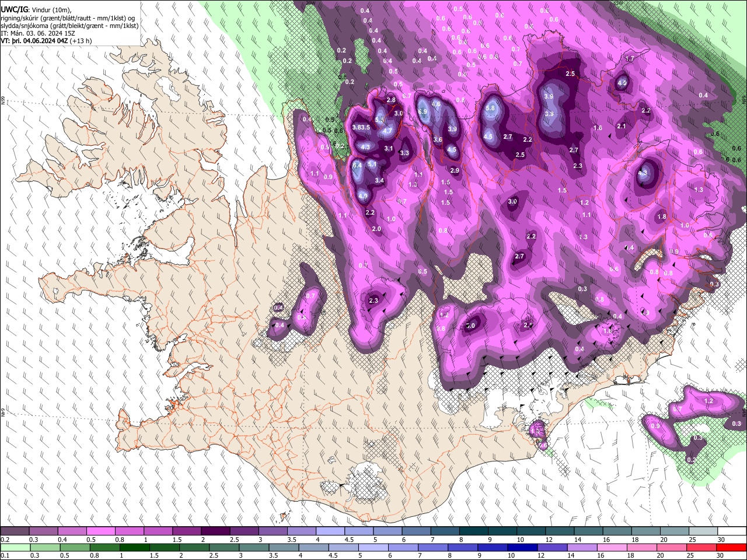Click the '3.4' snowfall value on the map
The width and height of the screenshot is (747, 560).
pyautogui.click(x=379, y=180)
